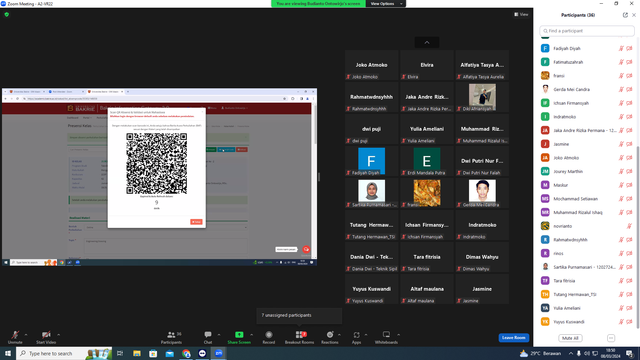Click the QR code in the shared screen
The width and height of the screenshot is (640, 360).
[156, 164]
